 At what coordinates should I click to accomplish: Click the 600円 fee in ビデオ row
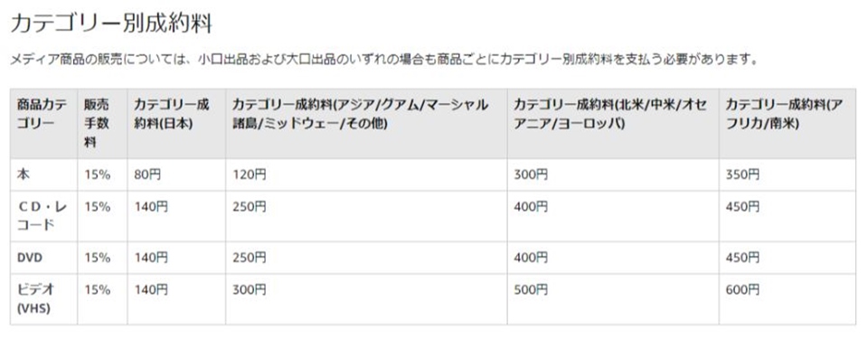pos(742,289)
